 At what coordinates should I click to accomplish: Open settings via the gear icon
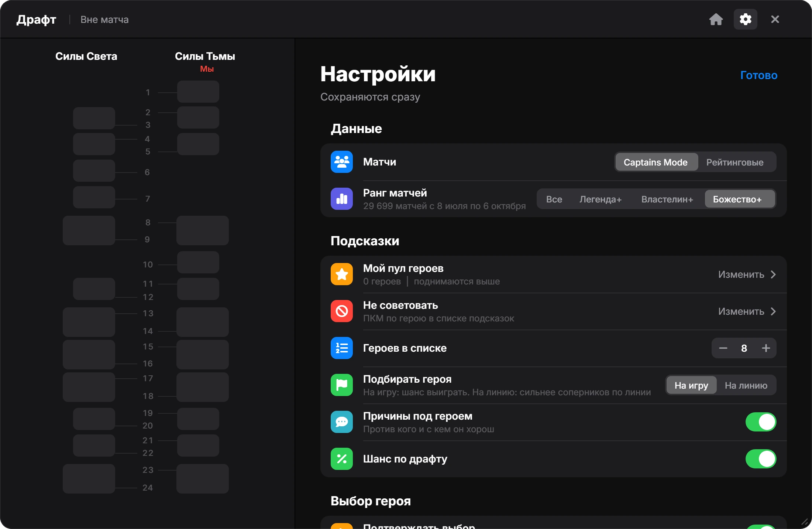pos(745,19)
